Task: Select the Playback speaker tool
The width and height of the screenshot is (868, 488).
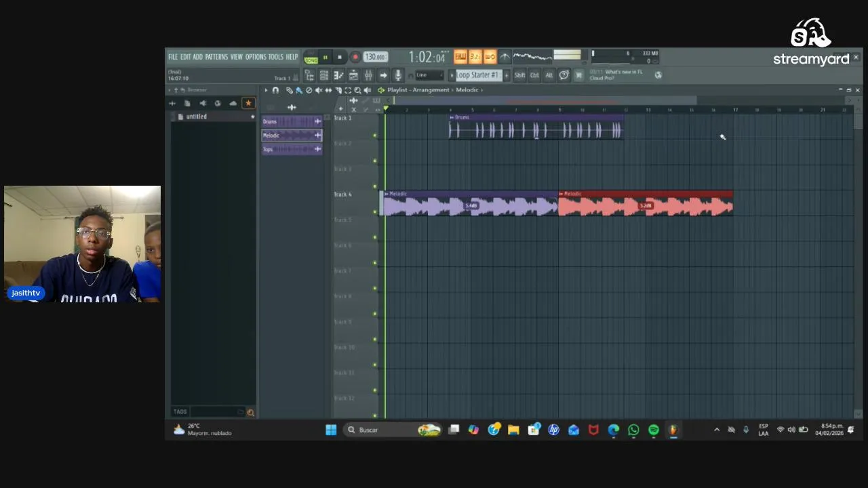Action: tap(368, 90)
